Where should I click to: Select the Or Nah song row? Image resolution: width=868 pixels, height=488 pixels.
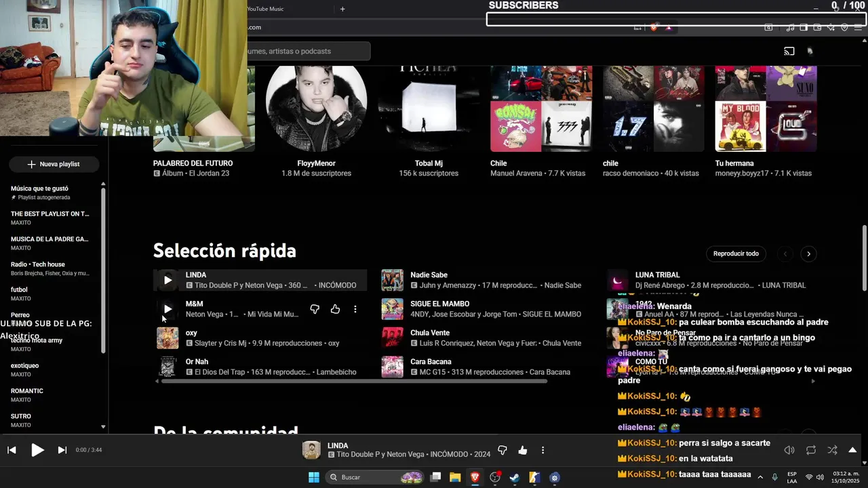point(260,367)
